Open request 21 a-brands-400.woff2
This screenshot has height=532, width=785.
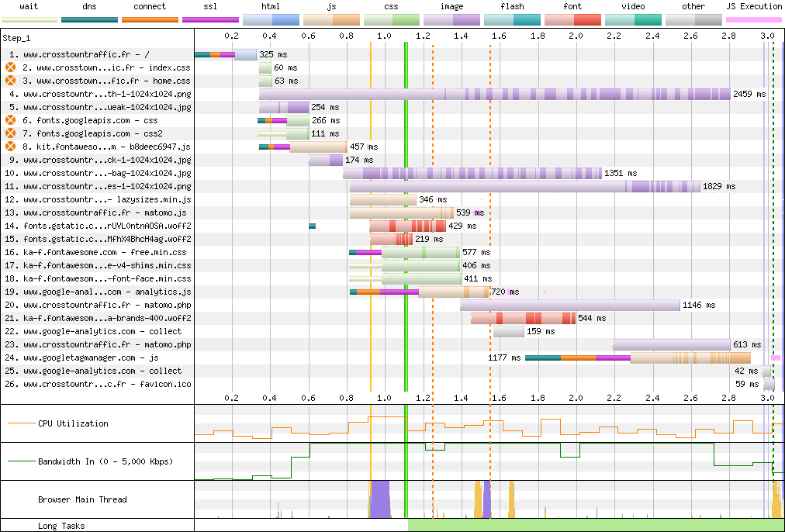click(97, 318)
